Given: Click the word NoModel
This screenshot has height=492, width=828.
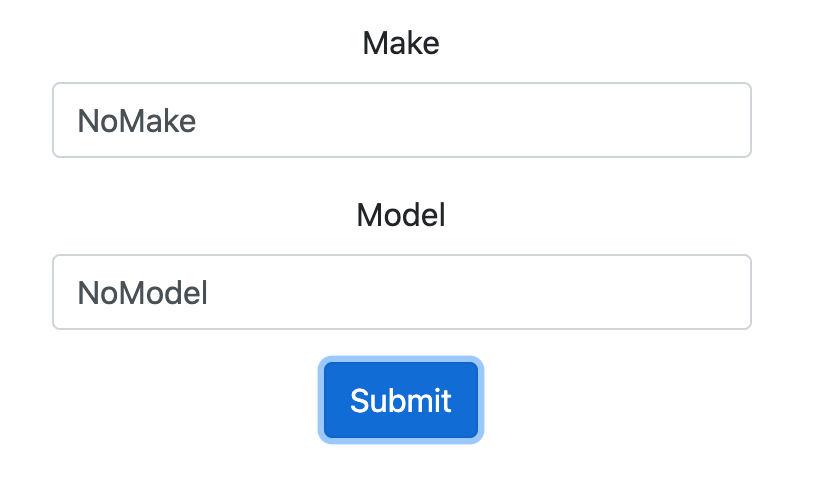Looking at the screenshot, I should click(x=143, y=293).
